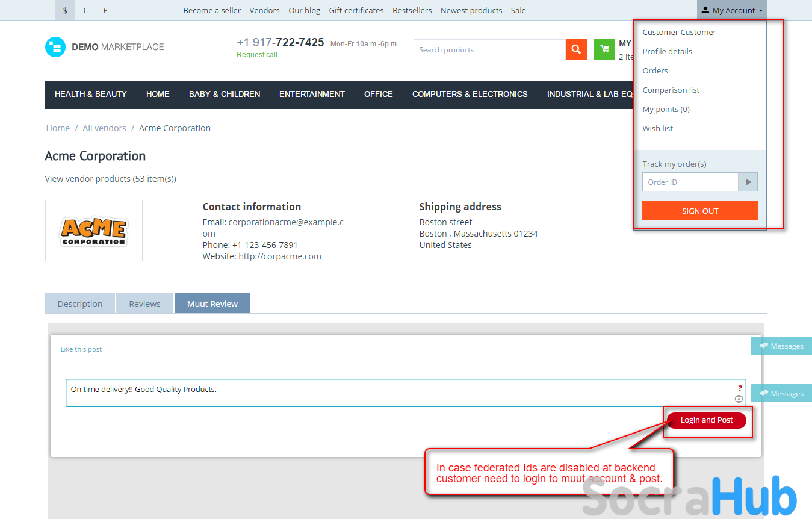Click the Request call link
The height and width of the screenshot is (519, 812).
point(257,55)
